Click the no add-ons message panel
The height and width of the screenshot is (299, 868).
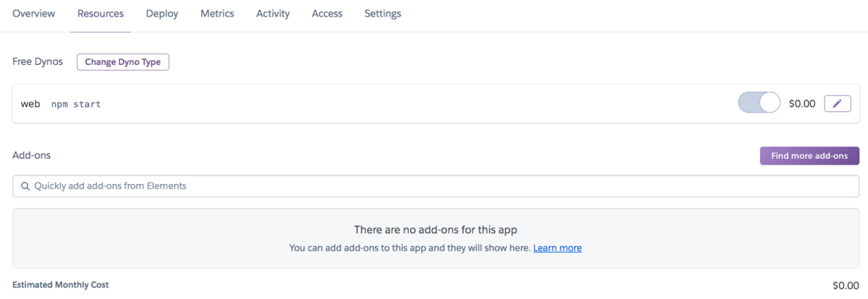point(436,238)
